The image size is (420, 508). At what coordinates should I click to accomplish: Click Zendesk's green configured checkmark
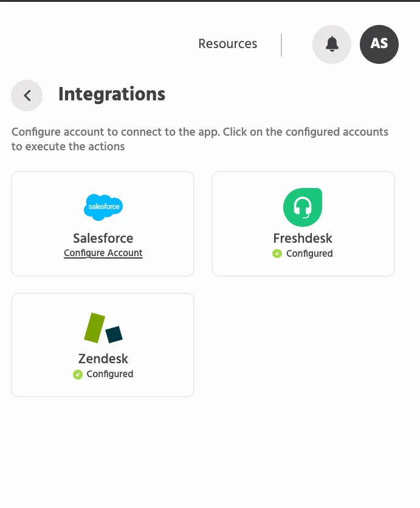(78, 374)
